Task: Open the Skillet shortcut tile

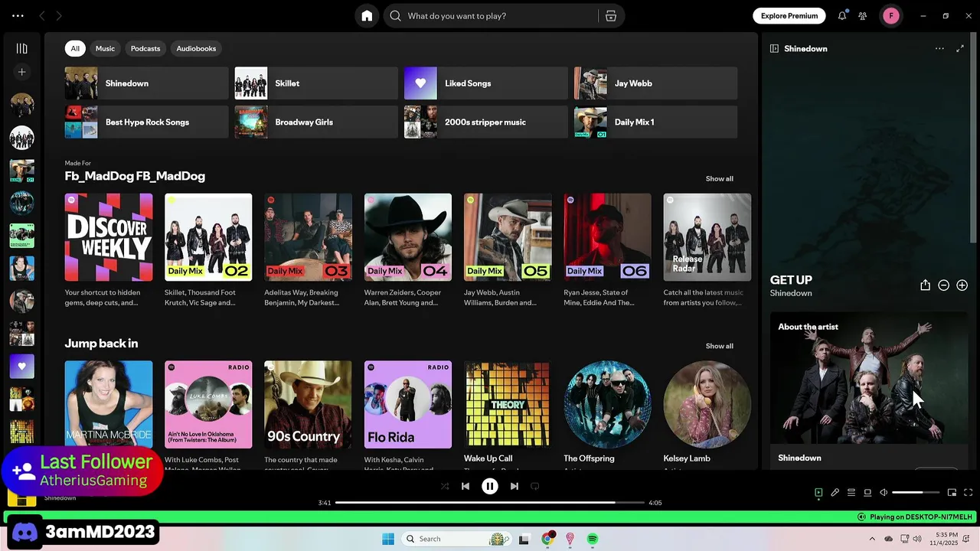Action: point(316,83)
